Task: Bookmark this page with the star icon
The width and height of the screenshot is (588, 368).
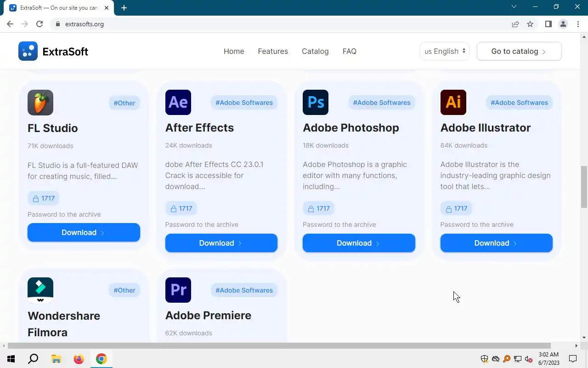Action: 530,24
